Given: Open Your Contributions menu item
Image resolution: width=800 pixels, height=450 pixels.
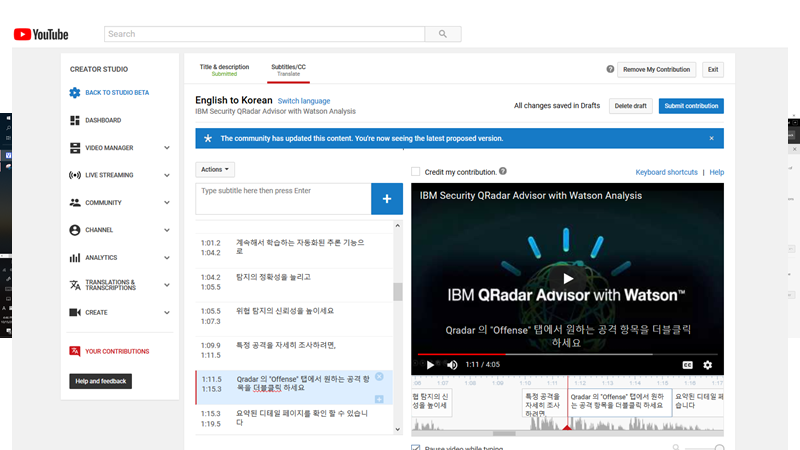Looking at the screenshot, I should pyautogui.click(x=117, y=351).
